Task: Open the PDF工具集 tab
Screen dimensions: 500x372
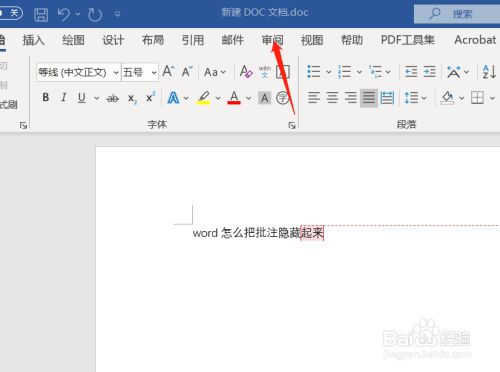Action: [407, 40]
